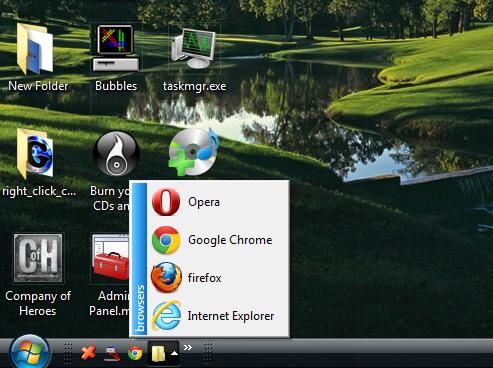The height and width of the screenshot is (368, 493).
Task: Click the browsers folder on the taskbar
Action: pyautogui.click(x=158, y=353)
